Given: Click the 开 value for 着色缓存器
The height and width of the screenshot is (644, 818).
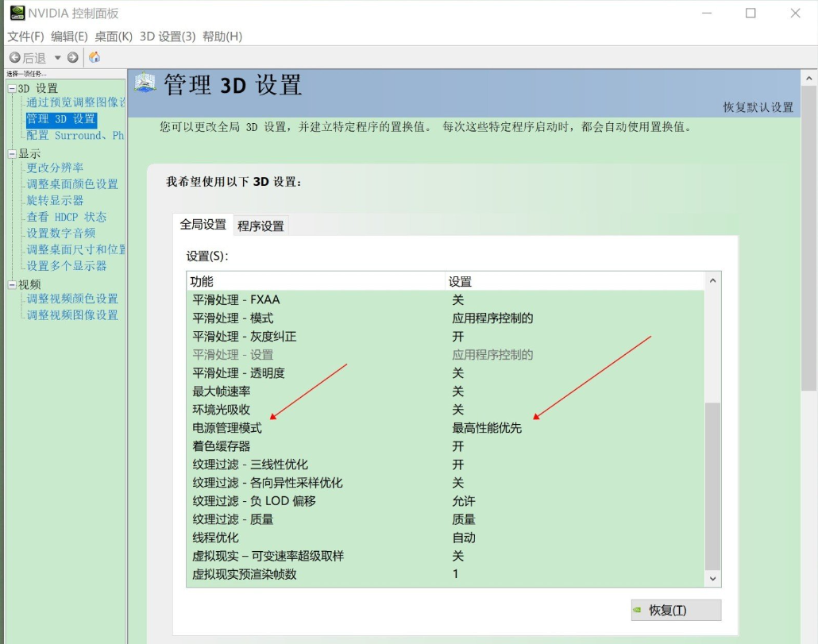Looking at the screenshot, I should (458, 446).
